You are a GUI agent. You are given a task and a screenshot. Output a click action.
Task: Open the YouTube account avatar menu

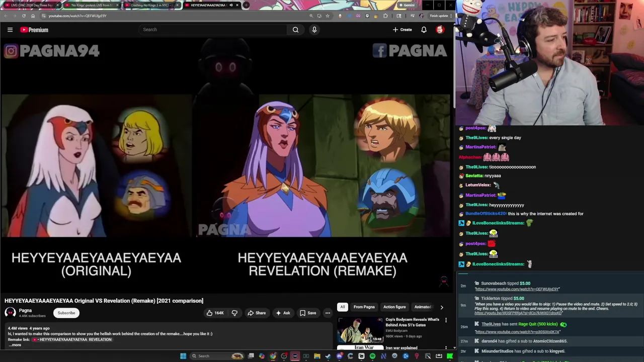click(x=440, y=30)
